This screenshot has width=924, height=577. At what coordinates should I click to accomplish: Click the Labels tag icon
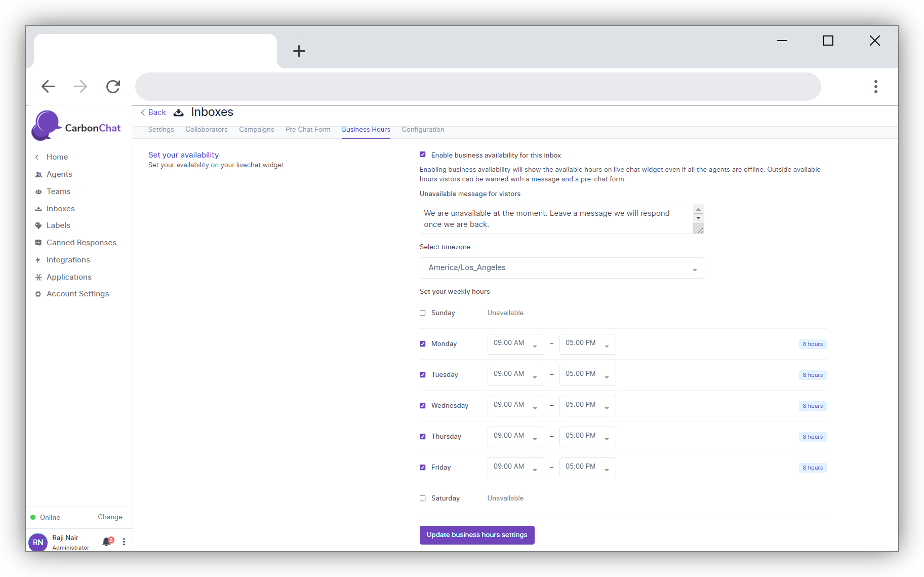[38, 225]
